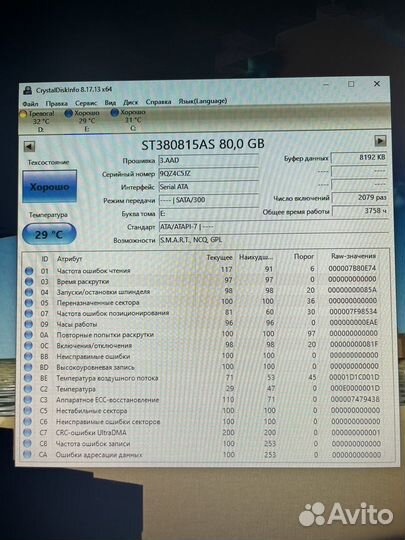The height and width of the screenshot is (540, 405).
Task: Click status icon for CRC-ошибки UltraDMA row
Action: coord(28,433)
